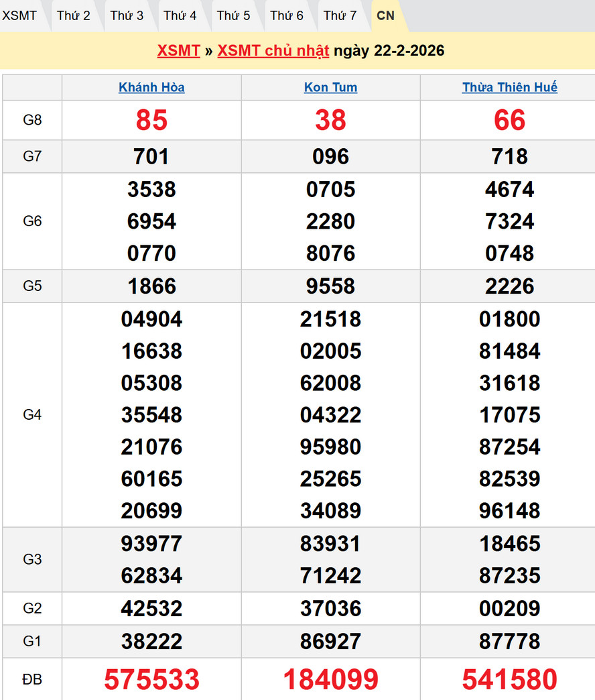Viewport: 595px width, 700px height.
Task: Select the G7 result 096
Action: coord(330,157)
